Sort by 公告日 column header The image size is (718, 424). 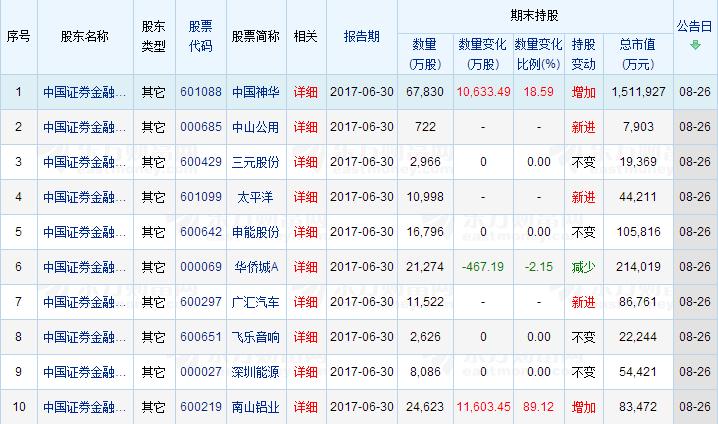695,26
